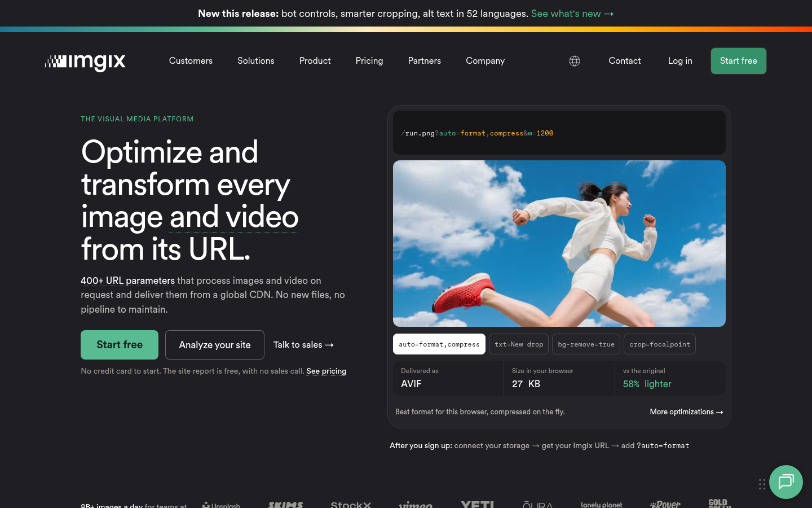Go to the Pricing page
This screenshot has width=812, height=508.
(x=369, y=61)
